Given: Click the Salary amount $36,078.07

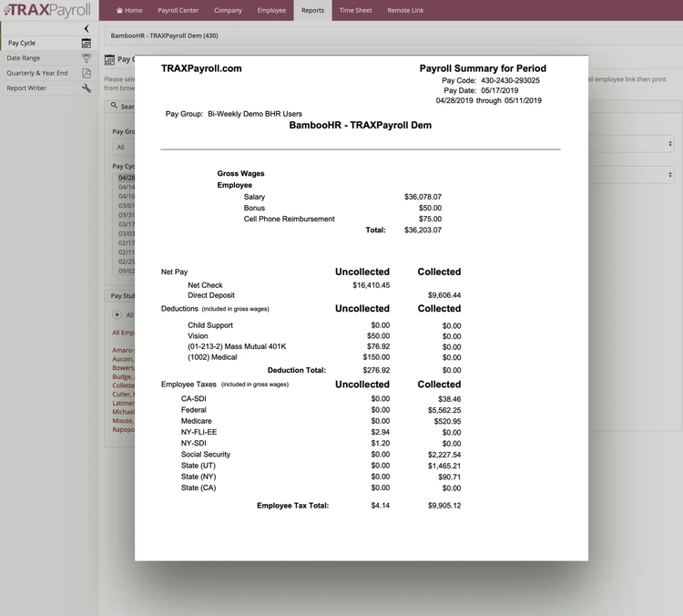Looking at the screenshot, I should 423,197.
